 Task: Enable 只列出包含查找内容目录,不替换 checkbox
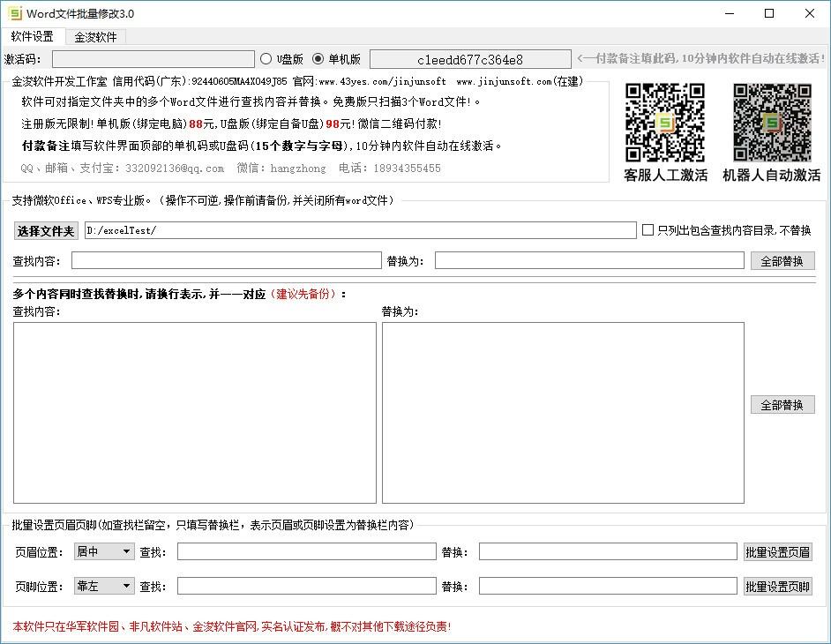point(648,229)
